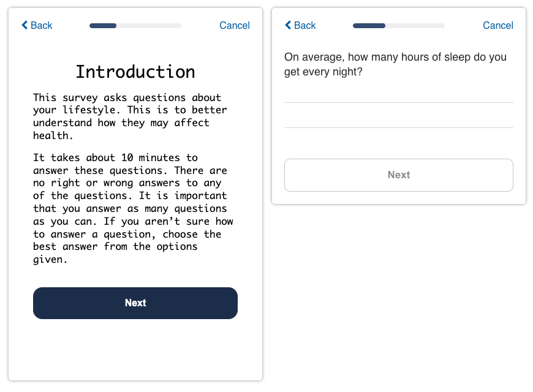Click the greyed Next button below the sleep question
This screenshot has width=533, height=392.
pyautogui.click(x=398, y=175)
